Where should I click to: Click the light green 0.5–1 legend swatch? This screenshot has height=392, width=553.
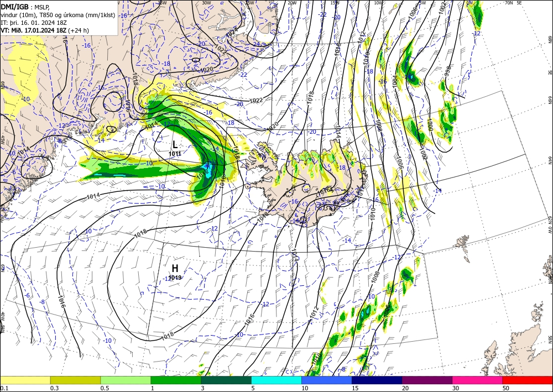click(x=126, y=380)
